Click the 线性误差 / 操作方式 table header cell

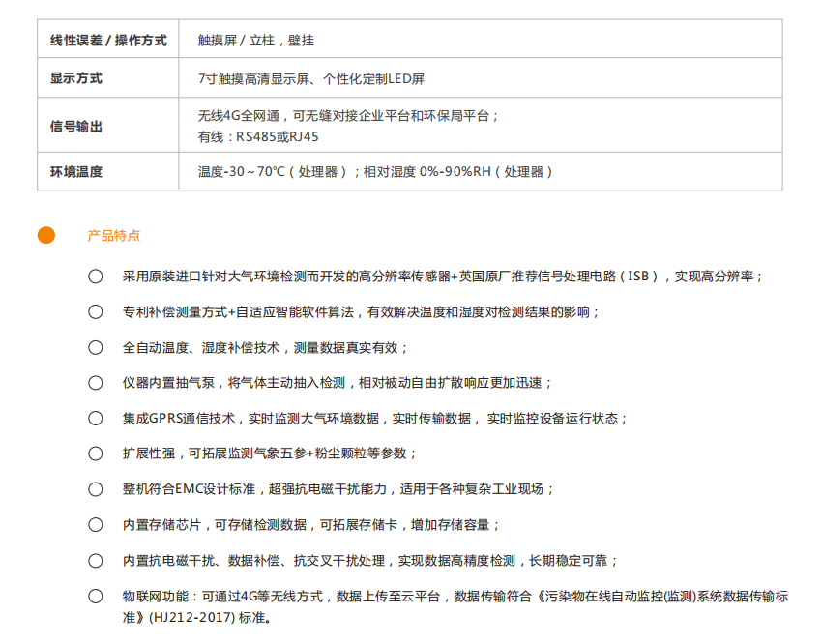[x=108, y=41]
